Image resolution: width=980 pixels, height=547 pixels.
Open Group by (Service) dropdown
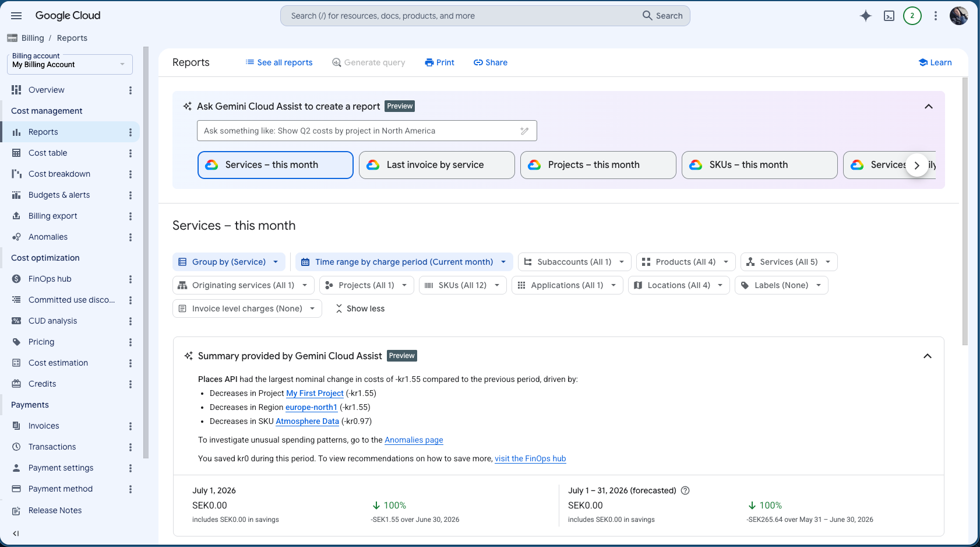coord(229,262)
